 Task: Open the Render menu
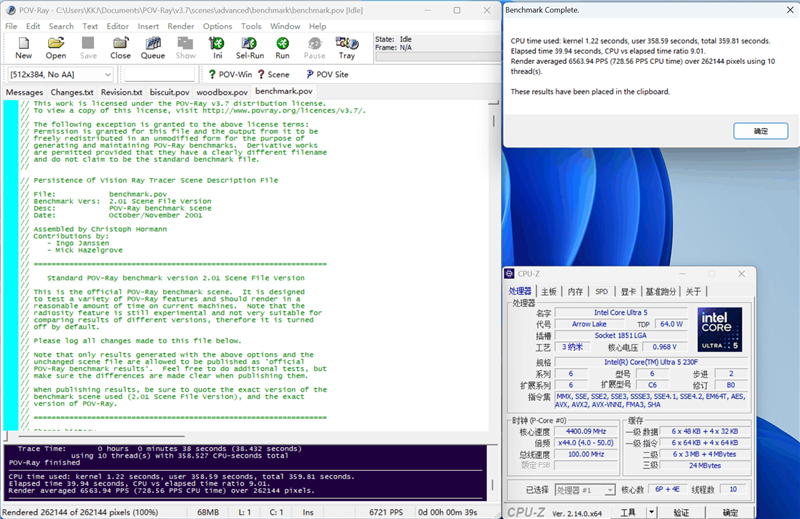coord(180,26)
